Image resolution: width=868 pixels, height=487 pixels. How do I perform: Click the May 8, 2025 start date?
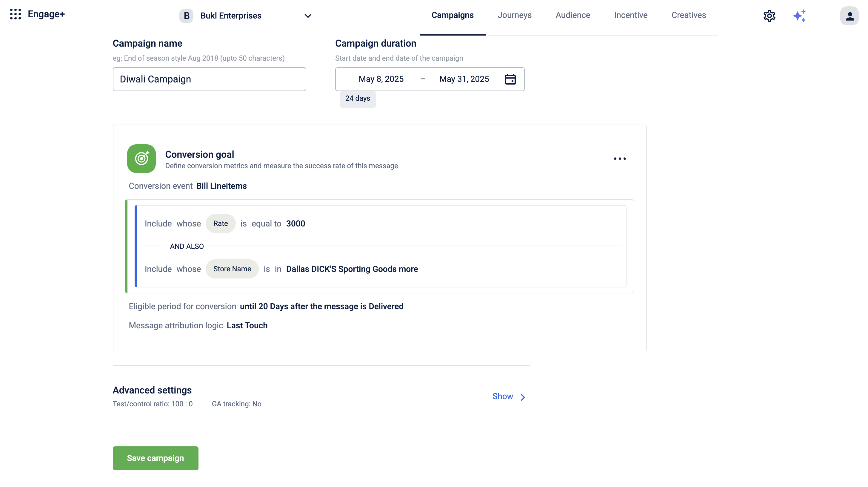(x=381, y=79)
